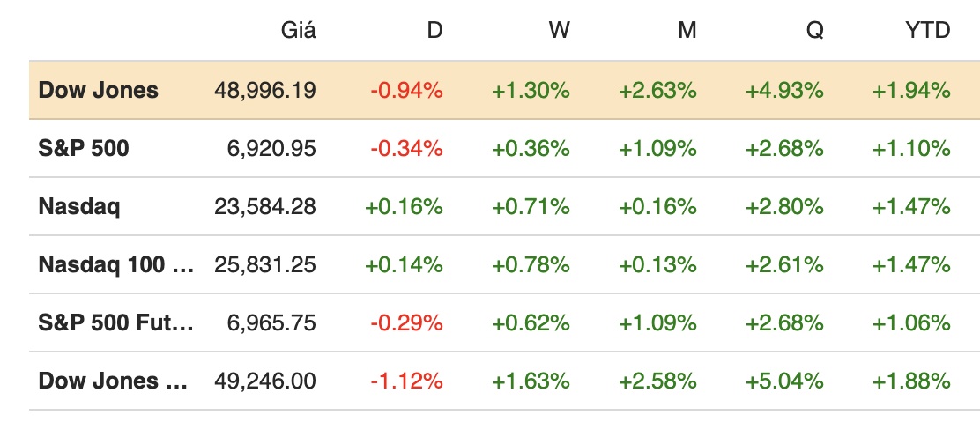This screenshot has height=437, width=980.
Task: Sort by the Giá price column
Action: coord(298,31)
